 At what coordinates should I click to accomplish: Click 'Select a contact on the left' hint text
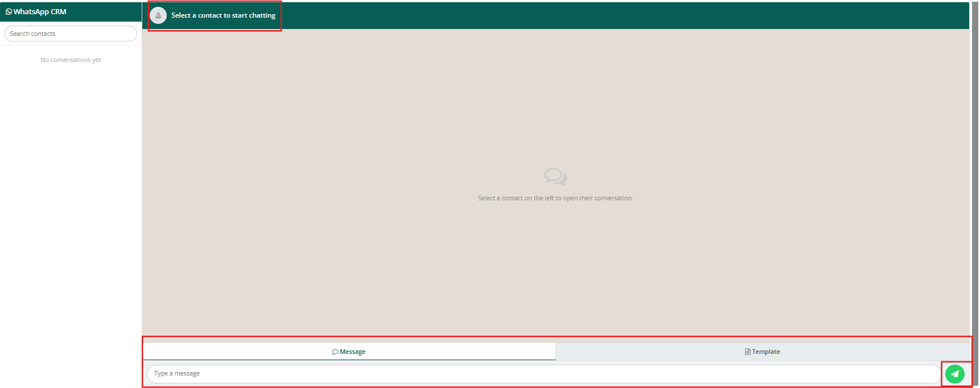click(x=555, y=198)
